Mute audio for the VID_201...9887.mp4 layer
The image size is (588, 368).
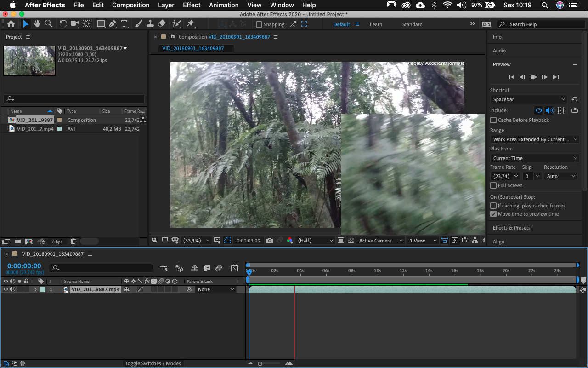click(x=12, y=289)
